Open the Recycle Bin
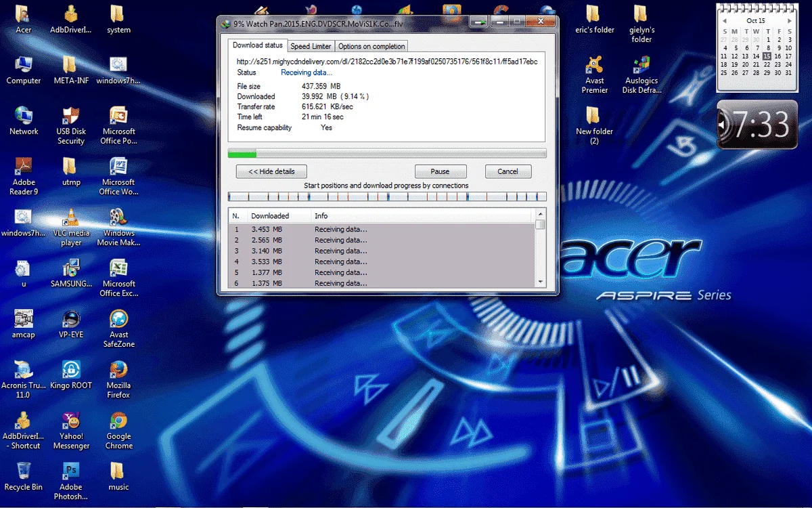This screenshot has width=812, height=508. click(x=23, y=476)
